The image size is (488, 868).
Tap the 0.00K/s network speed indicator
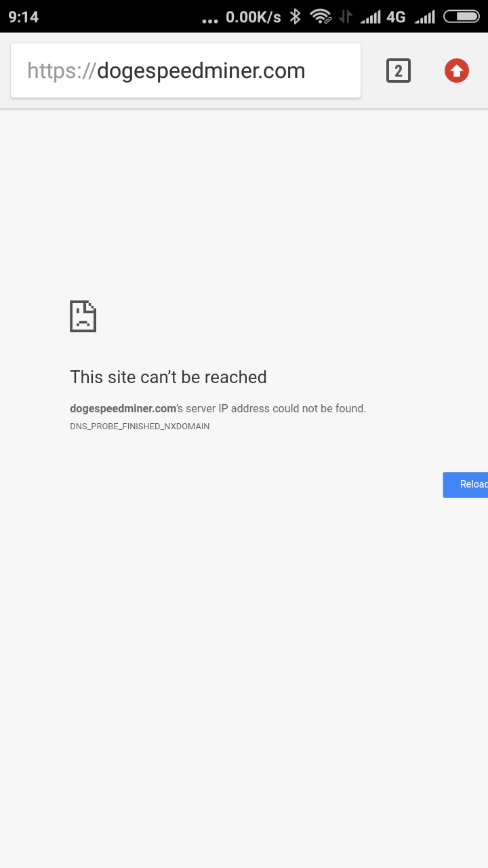tap(253, 16)
